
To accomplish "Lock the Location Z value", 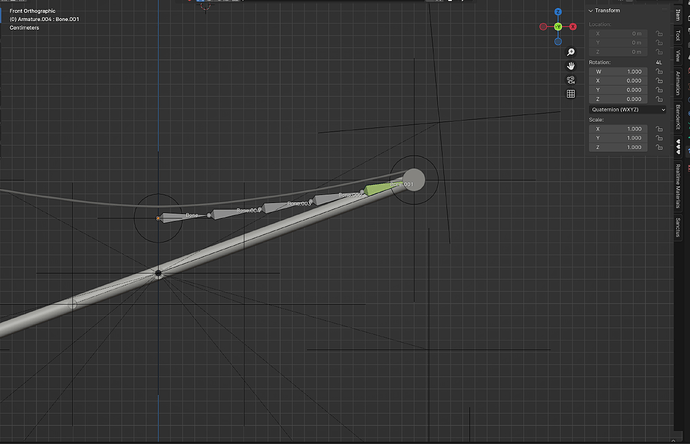I will 659,52.
